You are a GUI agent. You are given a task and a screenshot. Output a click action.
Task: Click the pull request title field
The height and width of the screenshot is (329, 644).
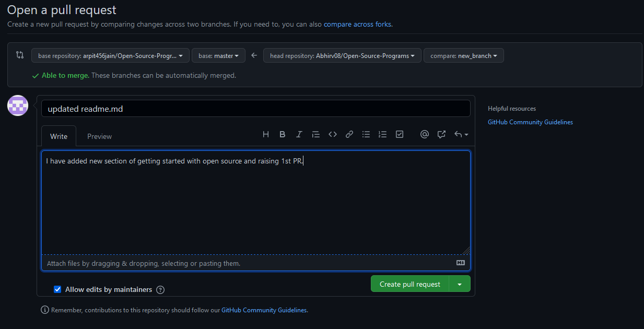pyautogui.click(x=256, y=109)
